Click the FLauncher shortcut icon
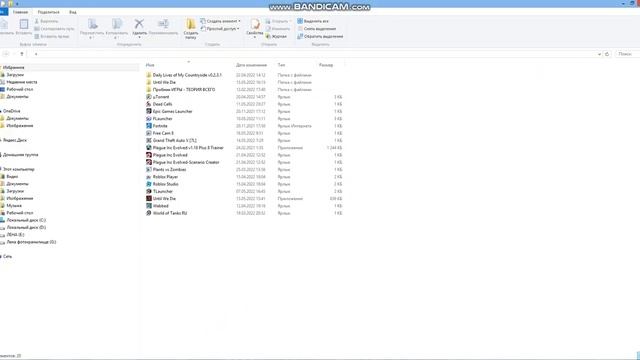This screenshot has height=360, width=640. [x=149, y=119]
